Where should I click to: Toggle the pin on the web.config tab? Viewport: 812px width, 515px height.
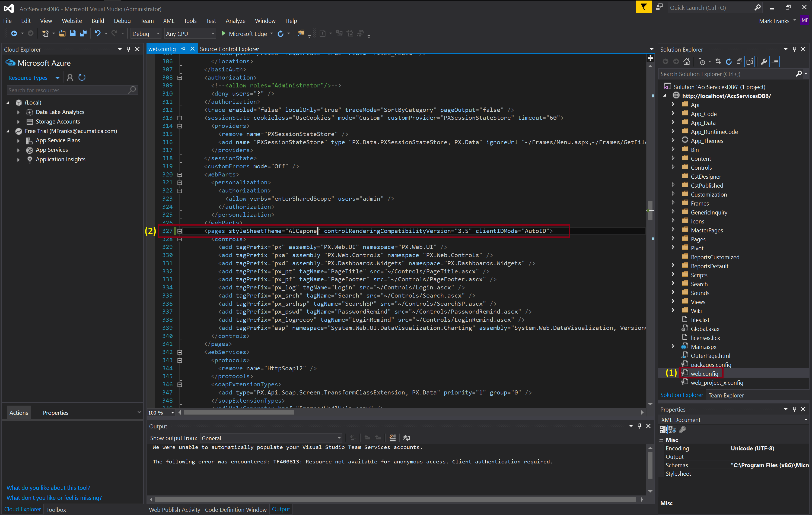pos(183,49)
